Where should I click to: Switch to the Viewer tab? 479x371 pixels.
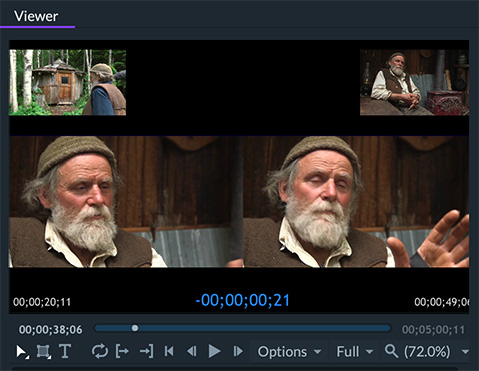pyautogui.click(x=36, y=16)
